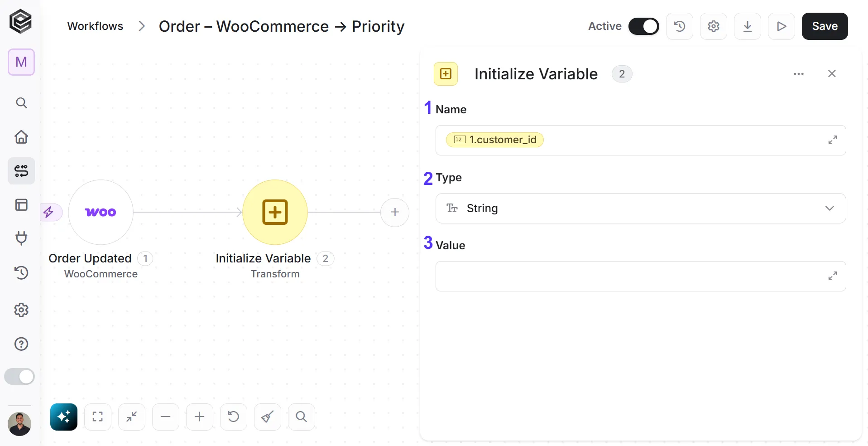This screenshot has width=868, height=446.
Task: Add a step with the plus node
Action: (x=395, y=212)
